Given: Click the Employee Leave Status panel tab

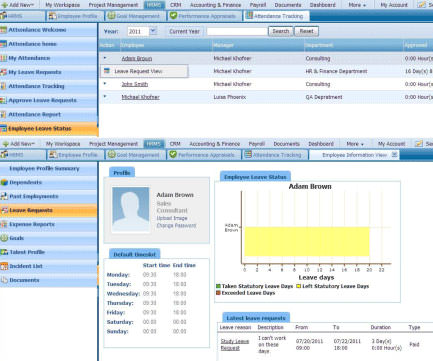Looking at the screenshot, I should pyautogui.click(x=255, y=177).
